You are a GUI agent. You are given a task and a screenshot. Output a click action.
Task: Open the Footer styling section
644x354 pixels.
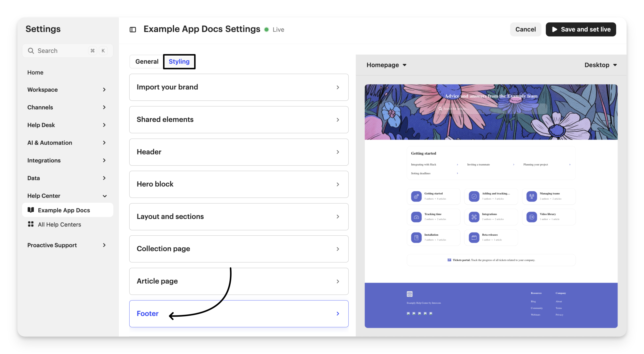239,313
